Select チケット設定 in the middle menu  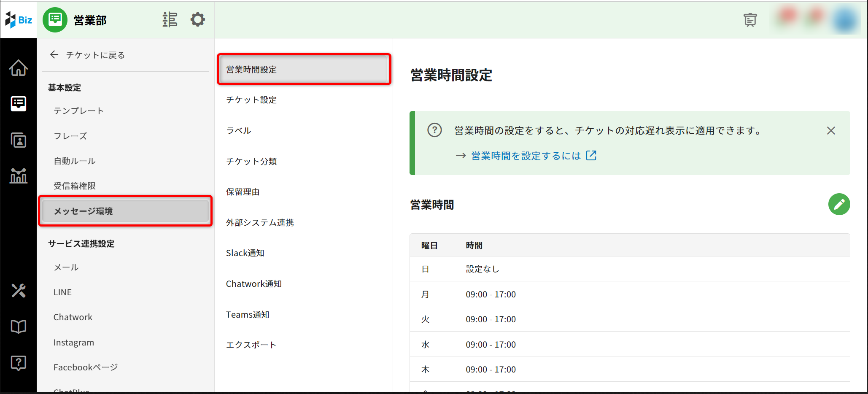(x=251, y=100)
